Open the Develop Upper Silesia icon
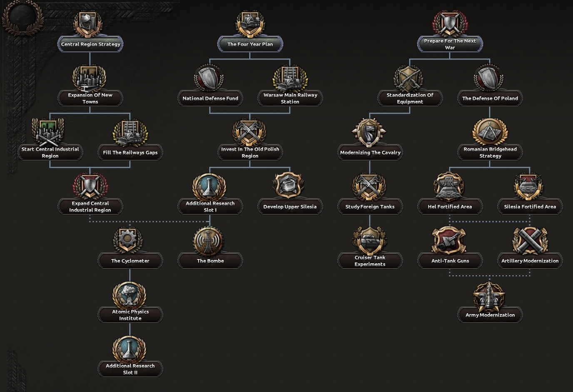This screenshot has width=573, height=392. 289,186
